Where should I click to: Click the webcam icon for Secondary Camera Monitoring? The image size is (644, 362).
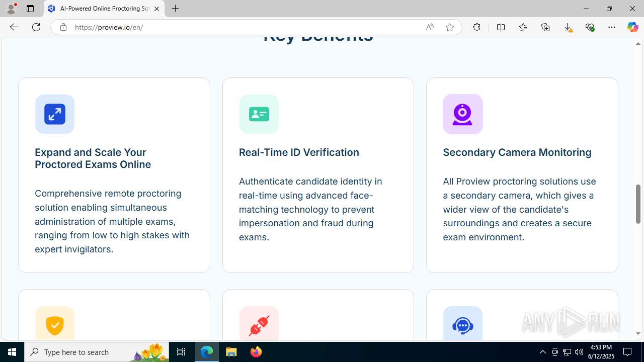point(463,114)
